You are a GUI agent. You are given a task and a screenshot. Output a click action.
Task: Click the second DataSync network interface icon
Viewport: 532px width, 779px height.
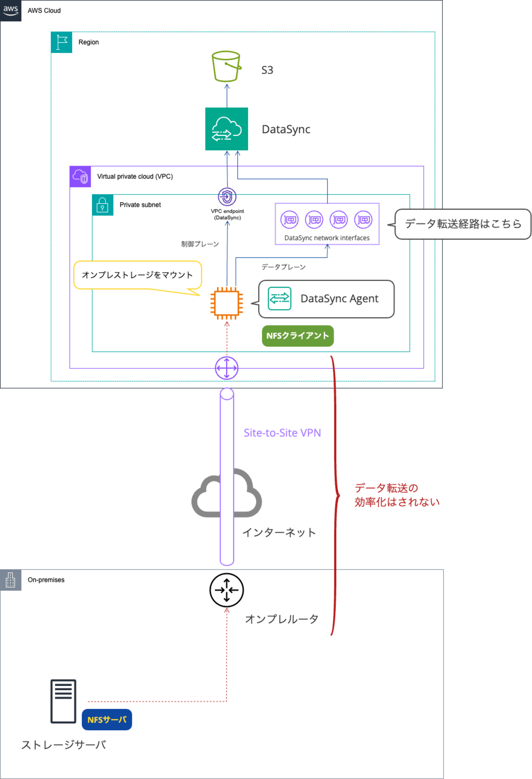pos(314,220)
